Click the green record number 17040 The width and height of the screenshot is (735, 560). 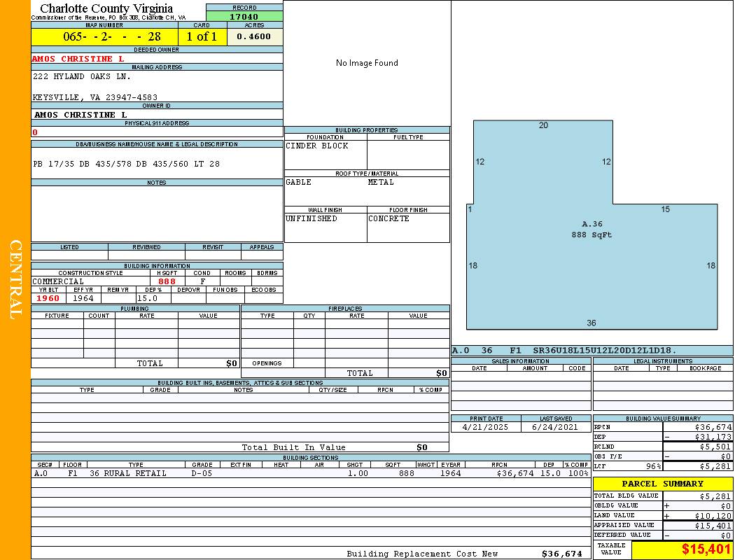[244, 17]
